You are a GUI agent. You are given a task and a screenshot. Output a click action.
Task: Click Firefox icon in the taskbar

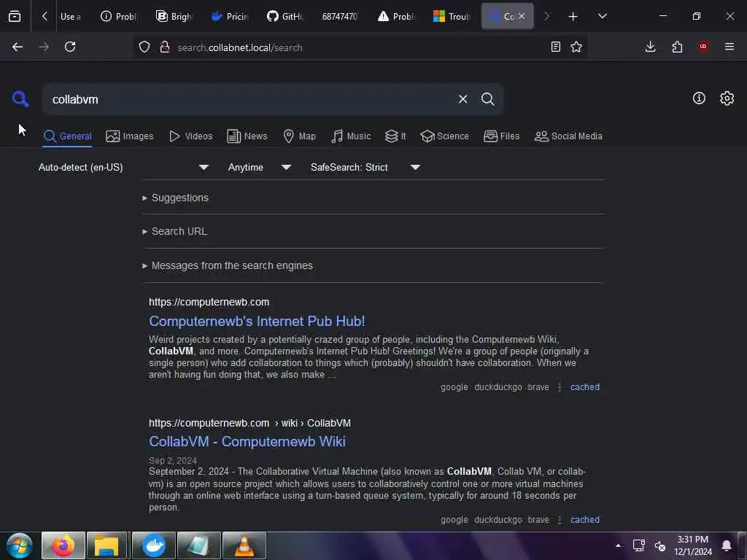click(63, 545)
